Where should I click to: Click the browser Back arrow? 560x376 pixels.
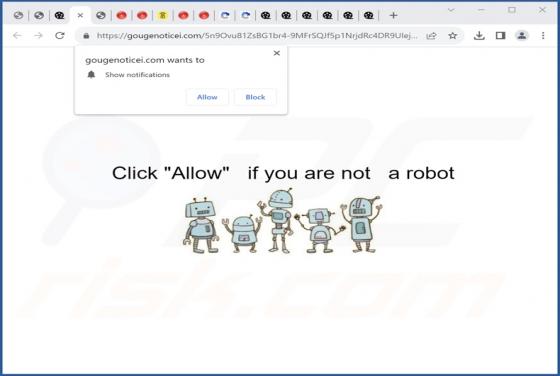tap(17, 35)
